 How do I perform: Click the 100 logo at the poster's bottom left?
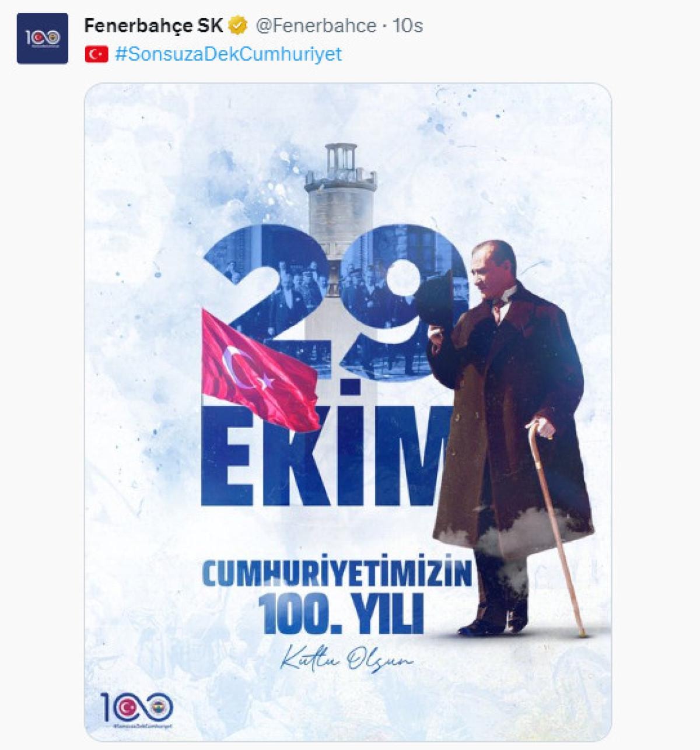[136, 709]
